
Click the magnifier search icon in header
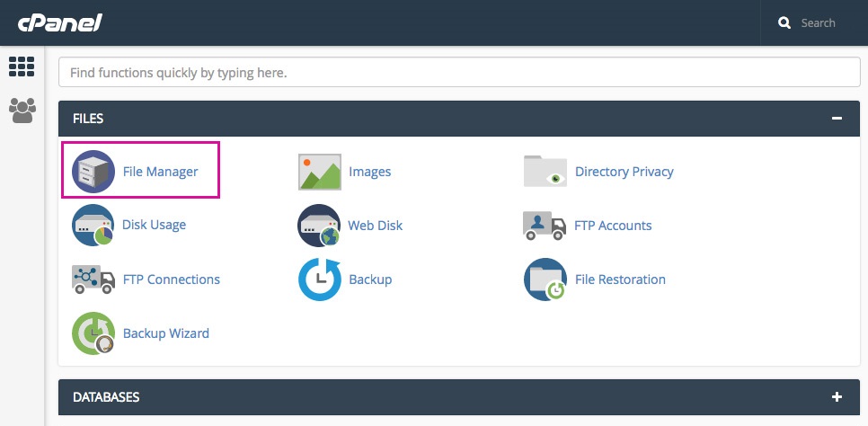784,22
